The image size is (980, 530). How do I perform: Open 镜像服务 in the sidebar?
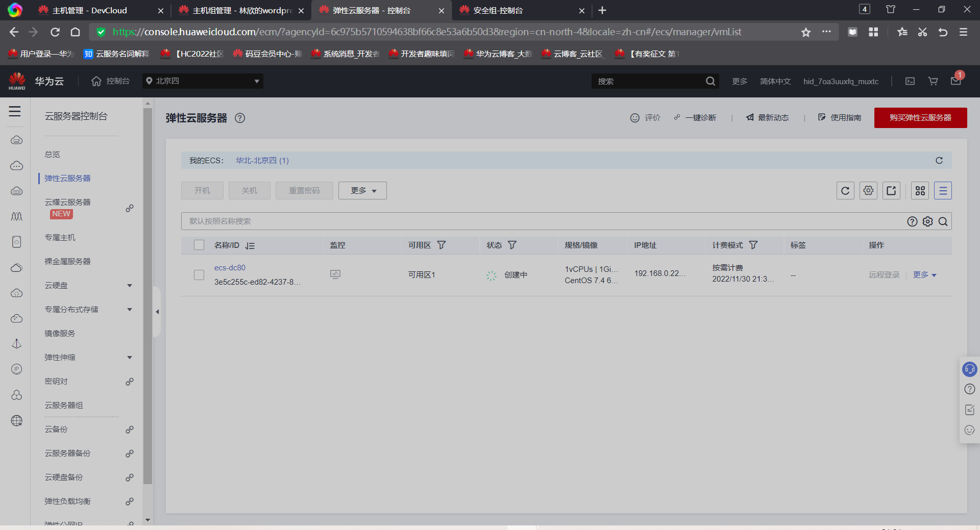pos(60,334)
